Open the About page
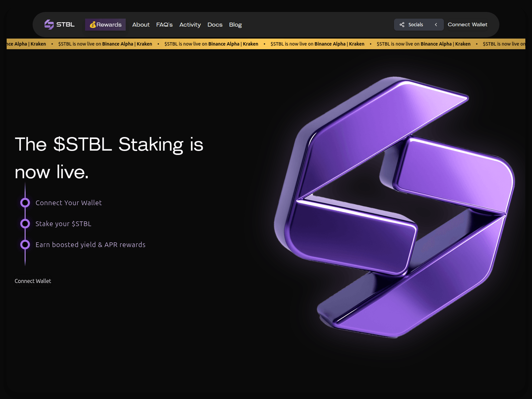532x399 pixels. [141, 25]
